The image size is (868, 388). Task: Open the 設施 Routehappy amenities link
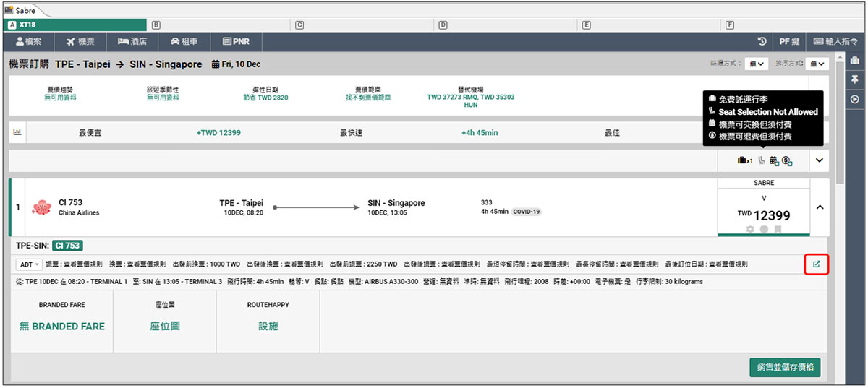pyautogui.click(x=268, y=327)
